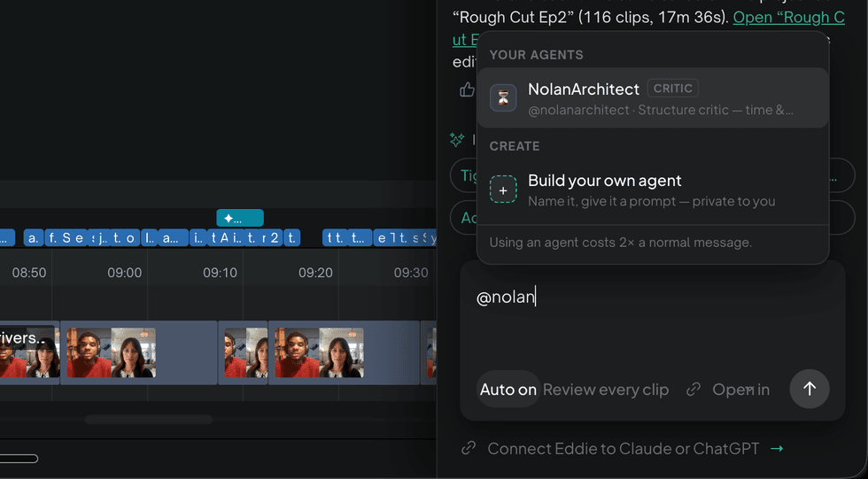The width and height of the screenshot is (868, 479).
Task: Switch to Review every clip mode
Action: [x=606, y=390]
